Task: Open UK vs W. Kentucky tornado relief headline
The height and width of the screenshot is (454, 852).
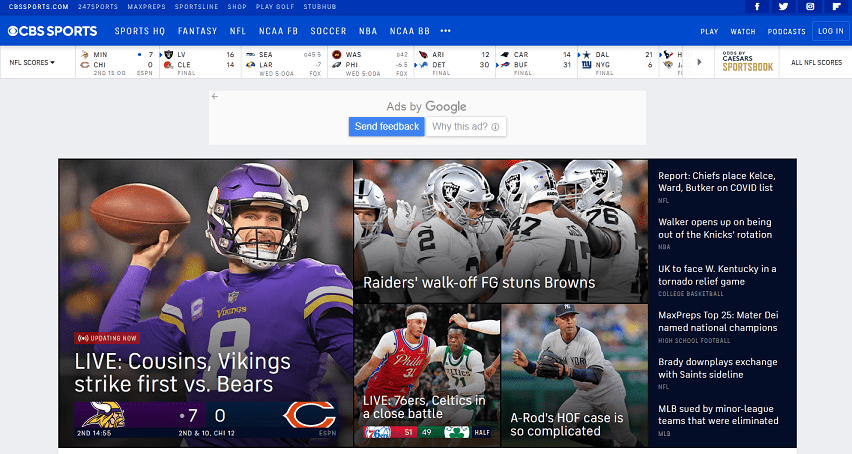Action: pyautogui.click(x=717, y=275)
